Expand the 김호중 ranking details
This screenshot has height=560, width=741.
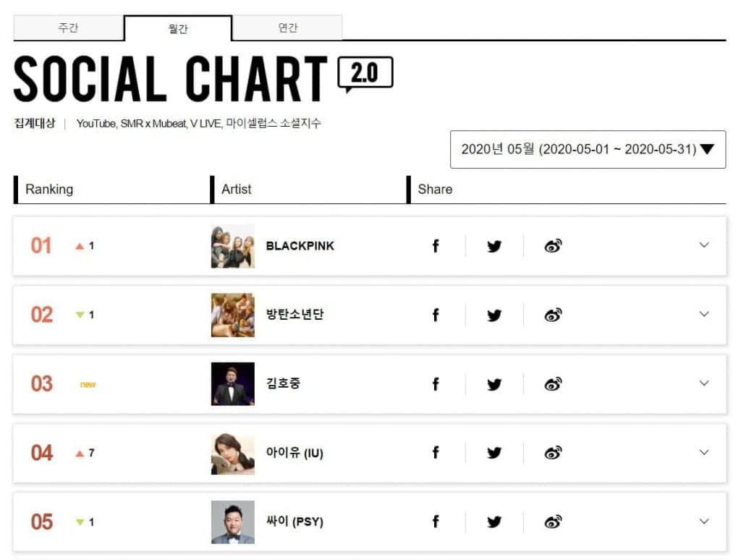point(704,383)
